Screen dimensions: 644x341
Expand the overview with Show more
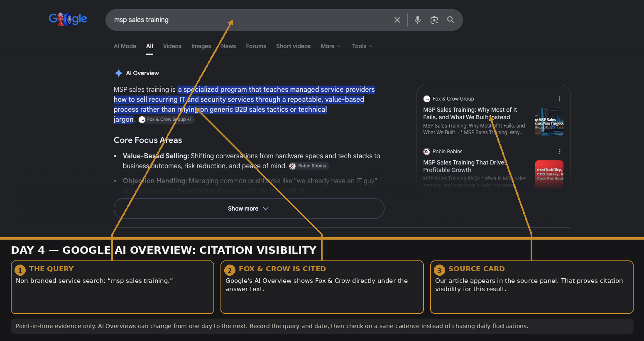[x=249, y=209]
